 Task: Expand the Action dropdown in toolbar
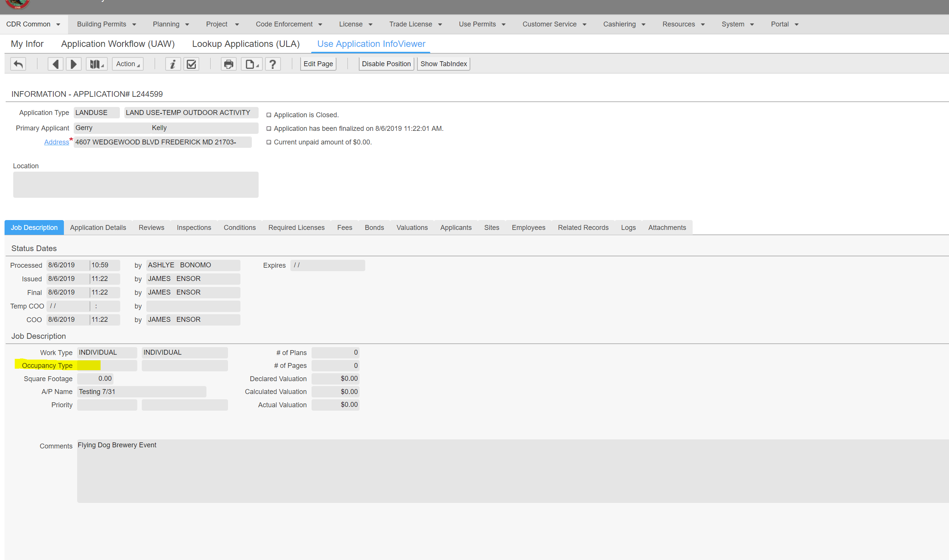[x=127, y=64]
